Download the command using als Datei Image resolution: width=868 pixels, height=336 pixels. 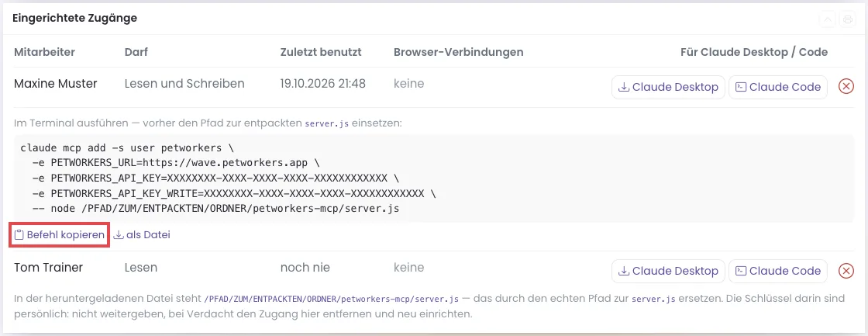click(x=142, y=235)
